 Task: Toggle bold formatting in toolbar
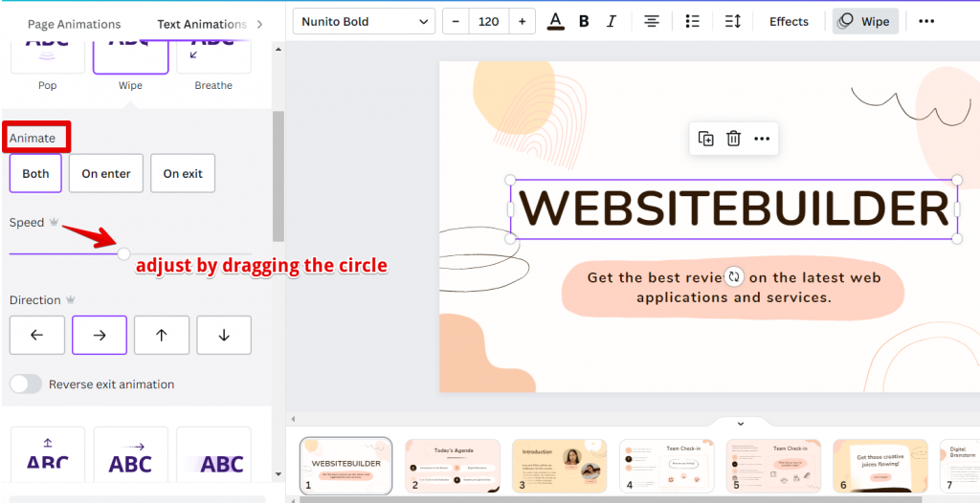coord(584,21)
